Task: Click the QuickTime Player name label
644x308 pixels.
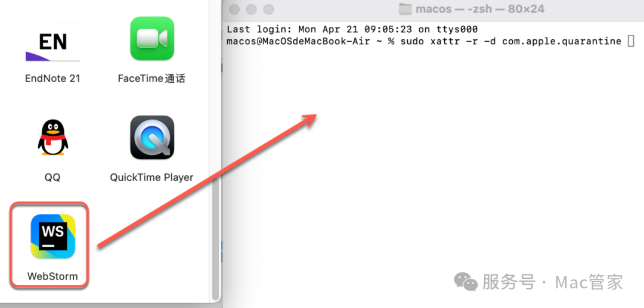Action: pos(151,178)
